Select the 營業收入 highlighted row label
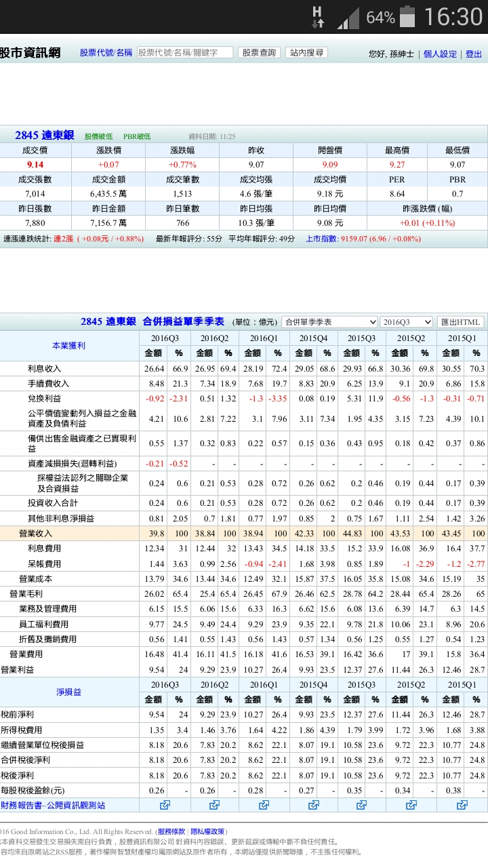 [x=36, y=534]
